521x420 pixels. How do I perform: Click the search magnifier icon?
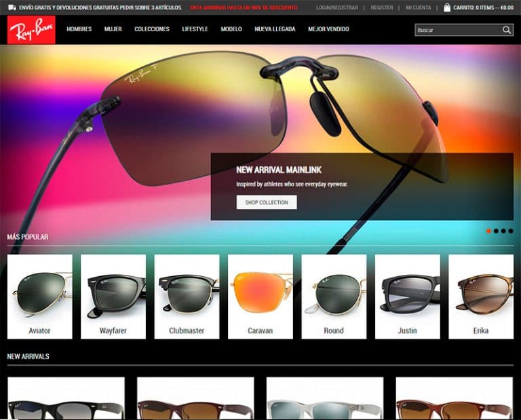pyautogui.click(x=506, y=30)
